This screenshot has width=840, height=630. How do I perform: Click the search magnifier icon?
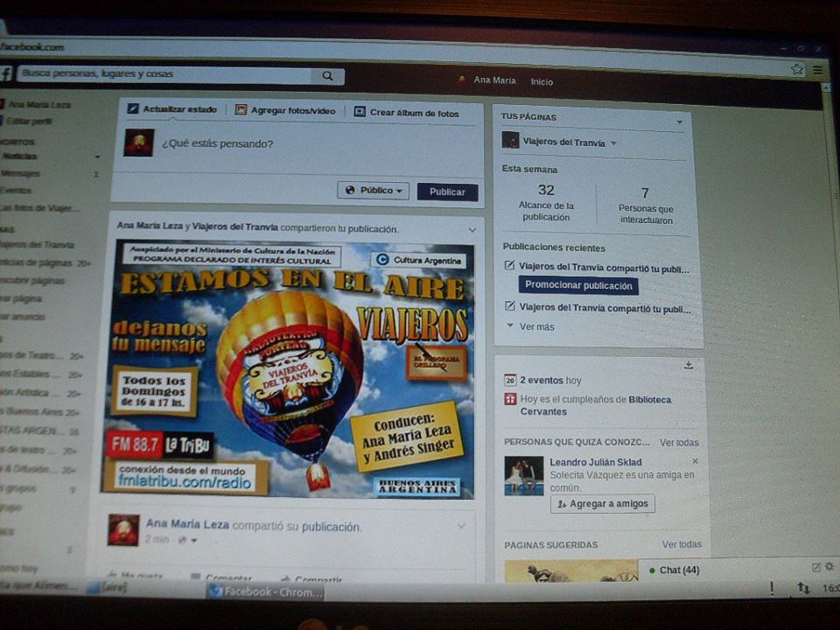327,76
